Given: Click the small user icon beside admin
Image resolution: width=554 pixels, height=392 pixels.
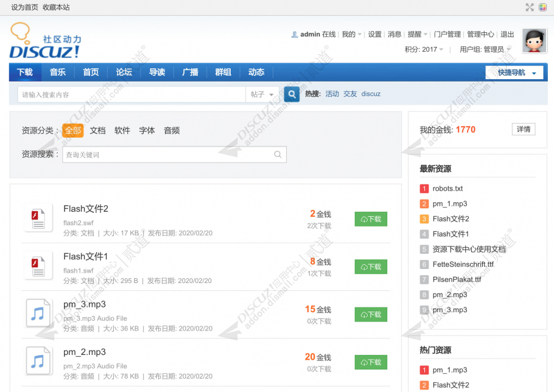Looking at the screenshot, I should pos(295,35).
